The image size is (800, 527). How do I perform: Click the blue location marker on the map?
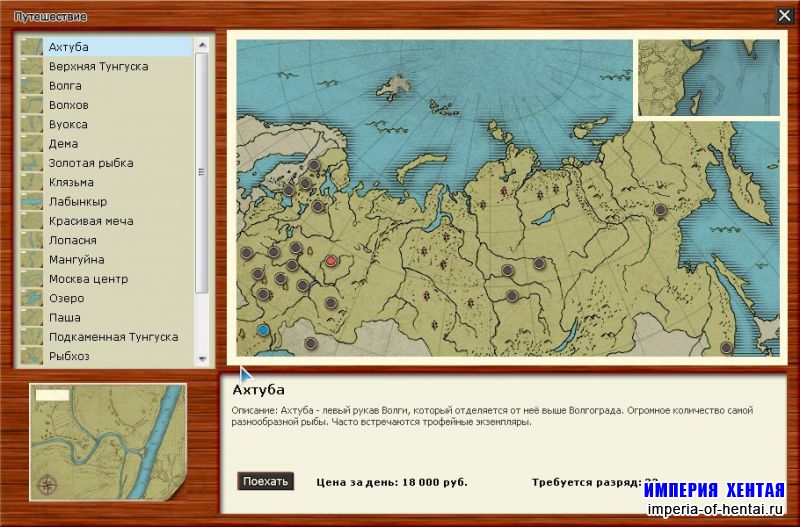click(x=263, y=329)
